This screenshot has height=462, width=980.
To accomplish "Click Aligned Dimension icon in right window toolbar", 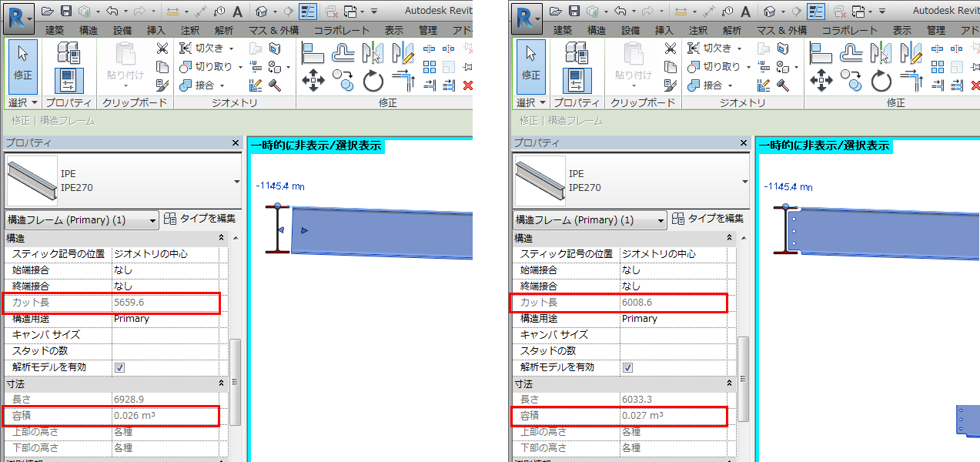I will coord(708,12).
